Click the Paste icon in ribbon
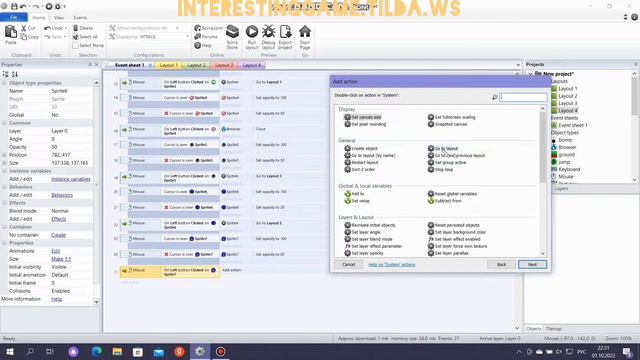This screenshot has width=640, height=360. pos(11,32)
